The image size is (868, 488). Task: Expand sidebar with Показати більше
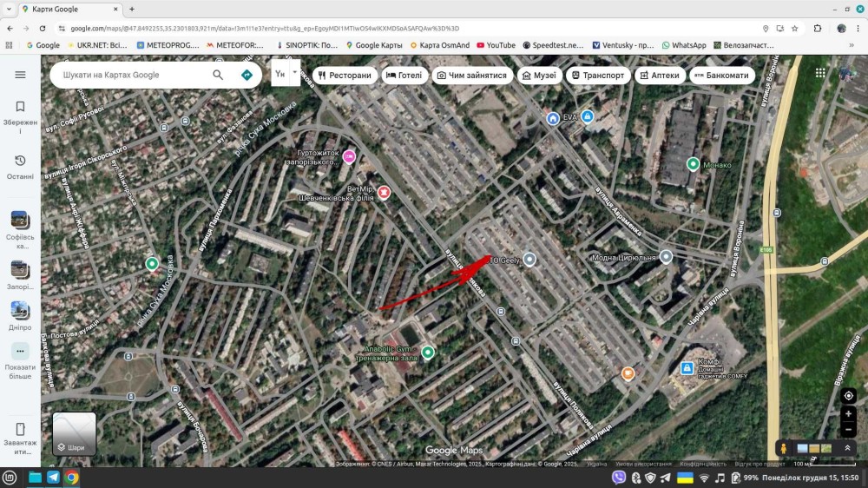coord(20,358)
